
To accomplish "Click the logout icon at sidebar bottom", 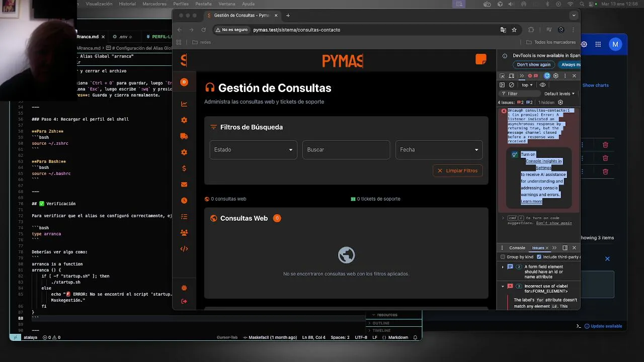I will 184,301.
